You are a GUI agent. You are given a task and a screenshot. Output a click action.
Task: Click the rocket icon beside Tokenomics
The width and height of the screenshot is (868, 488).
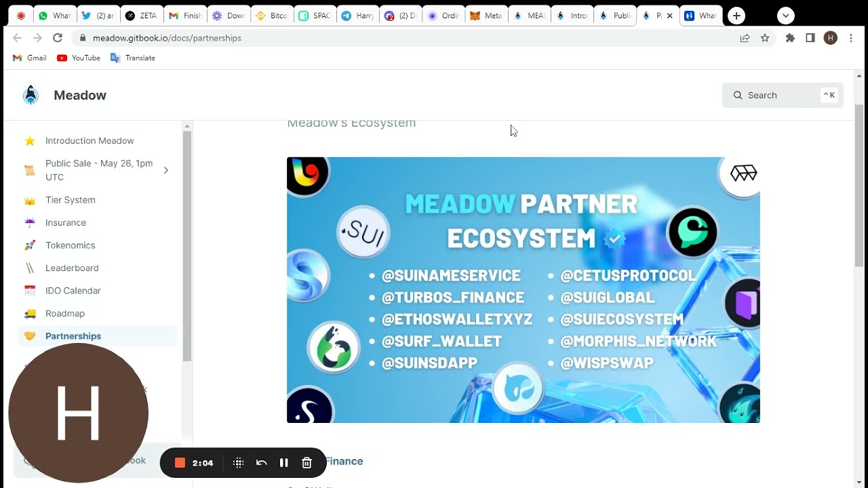tap(30, 245)
